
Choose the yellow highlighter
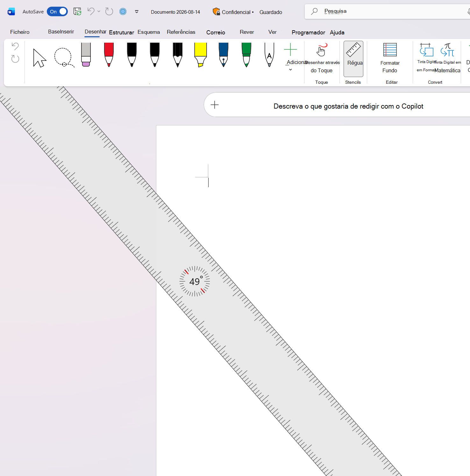(201, 55)
